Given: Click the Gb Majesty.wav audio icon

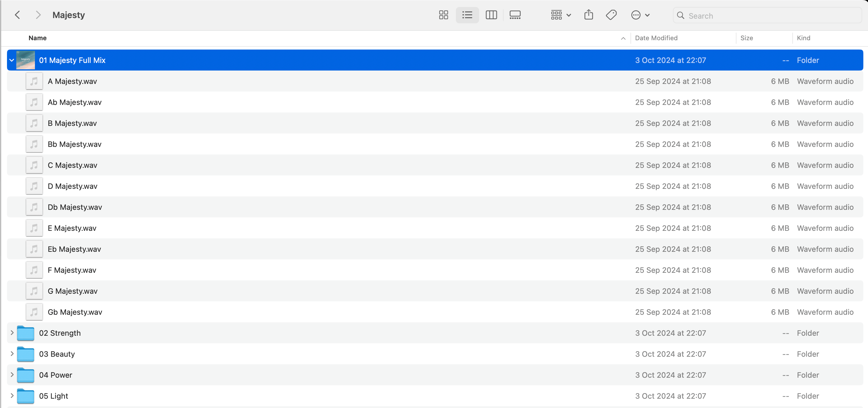Looking at the screenshot, I should pyautogui.click(x=34, y=312).
